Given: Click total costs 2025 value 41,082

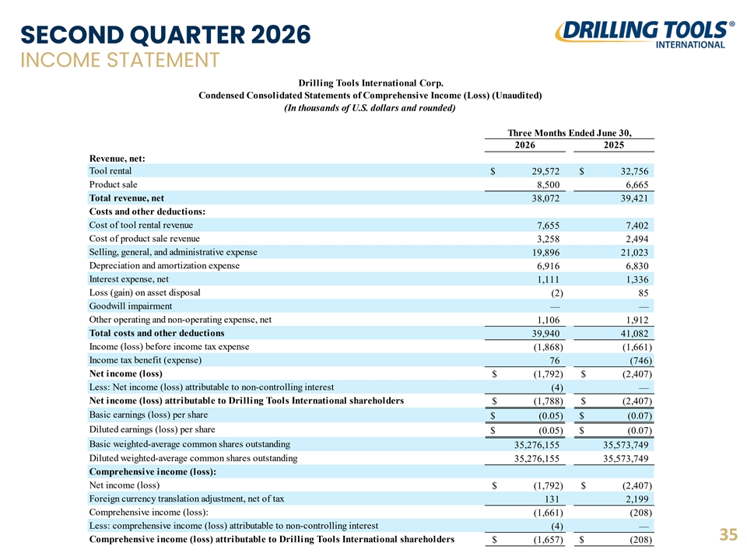Looking at the screenshot, I should point(634,334).
